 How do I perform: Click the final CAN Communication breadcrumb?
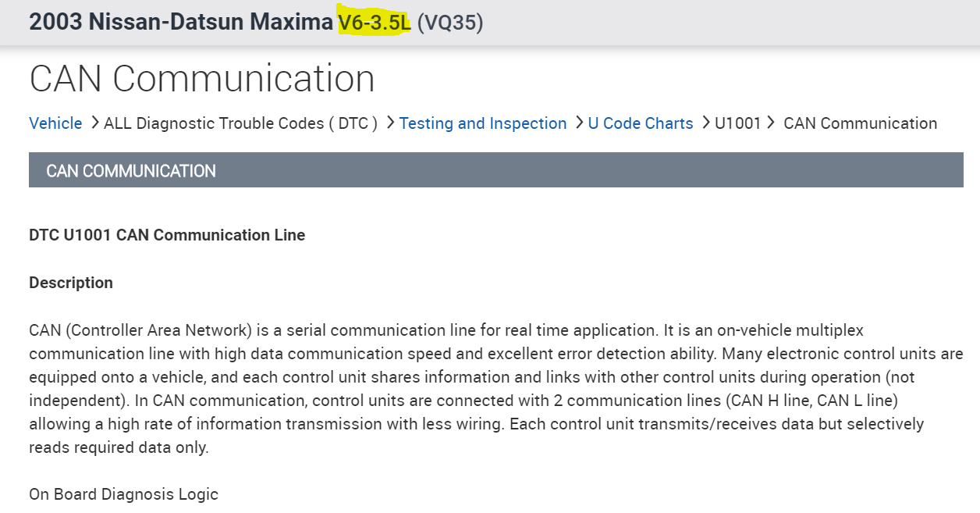click(x=860, y=123)
